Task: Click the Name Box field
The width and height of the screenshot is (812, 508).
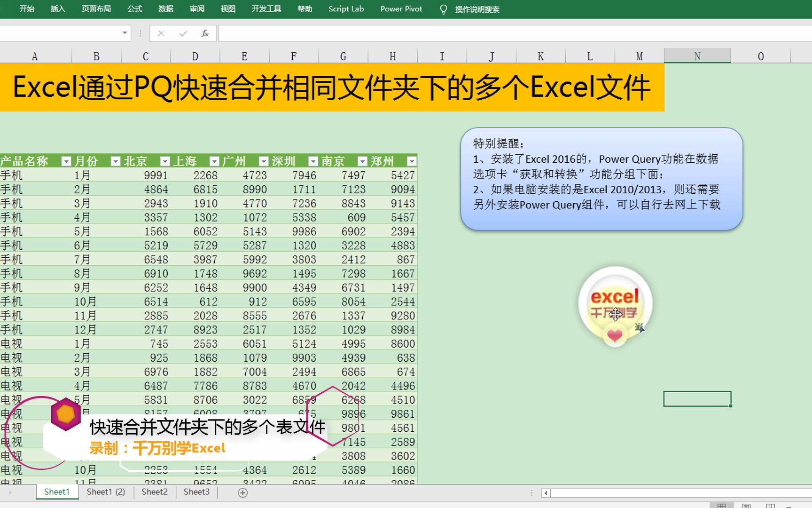Action: [x=60, y=33]
